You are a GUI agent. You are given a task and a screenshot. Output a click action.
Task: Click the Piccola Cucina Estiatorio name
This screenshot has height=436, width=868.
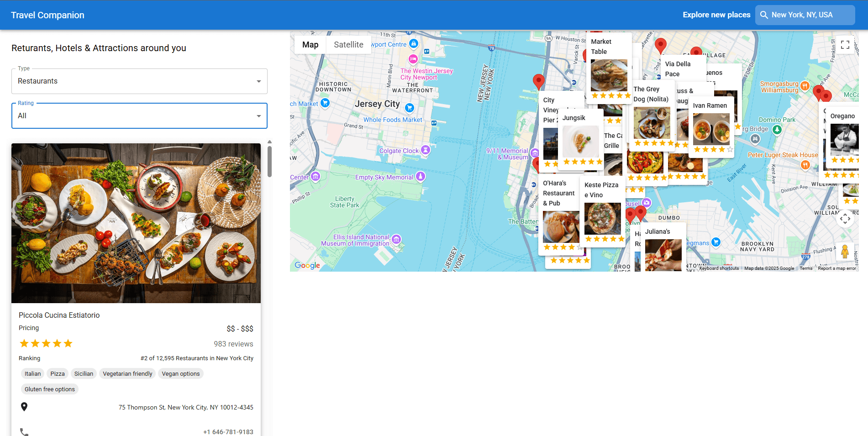[59, 315]
